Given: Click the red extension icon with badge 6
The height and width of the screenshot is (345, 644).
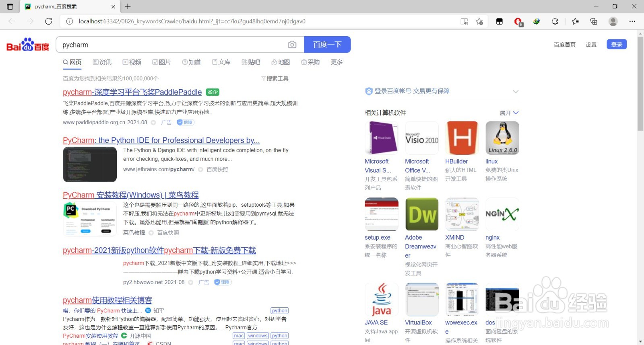Looking at the screenshot, I should click(x=518, y=22).
